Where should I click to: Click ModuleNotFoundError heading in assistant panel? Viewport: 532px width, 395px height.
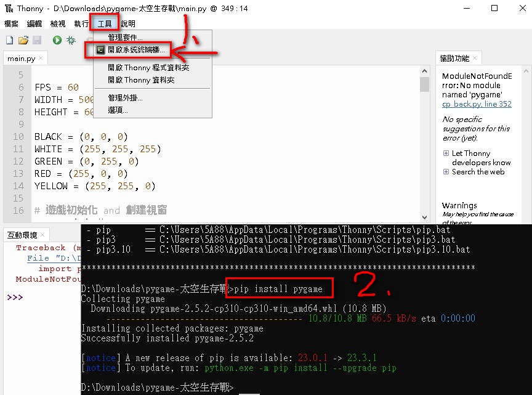[477, 85]
